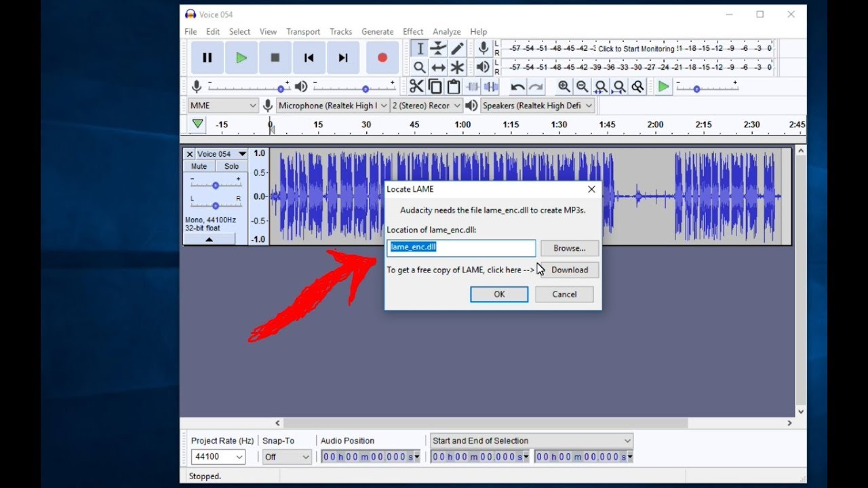The image size is (868, 488).
Task: Click the playback meter speaker icon
Action: [483, 67]
